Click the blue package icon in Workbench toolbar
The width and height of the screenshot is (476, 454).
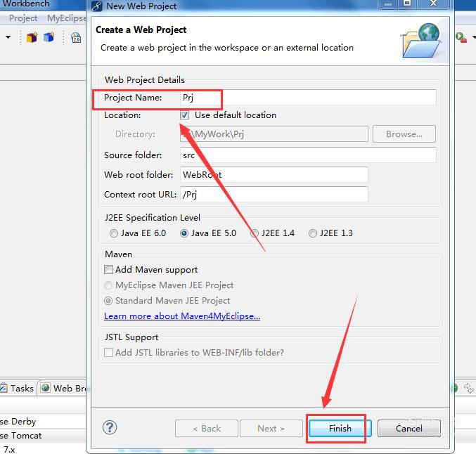(49, 37)
